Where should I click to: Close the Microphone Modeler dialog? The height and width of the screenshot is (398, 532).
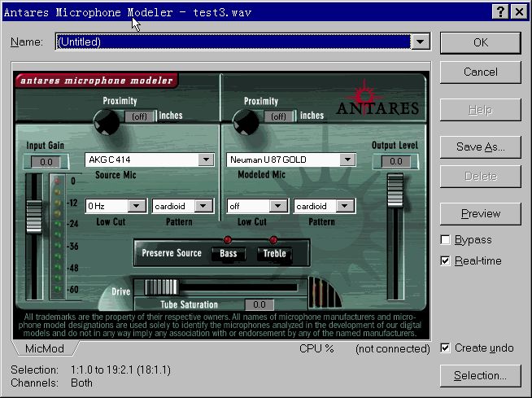(519, 12)
